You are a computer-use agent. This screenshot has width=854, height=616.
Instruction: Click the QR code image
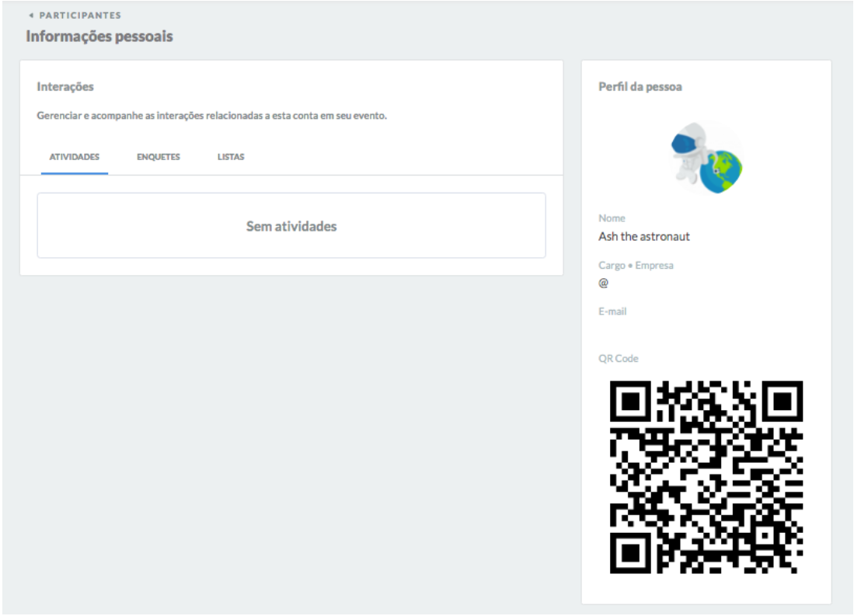[706, 477]
